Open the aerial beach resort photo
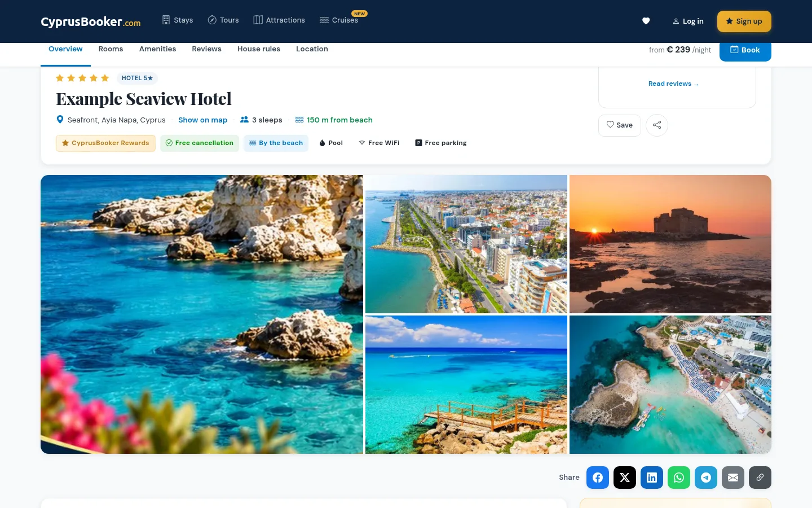Screen dimensions: 812x508 [670, 384]
